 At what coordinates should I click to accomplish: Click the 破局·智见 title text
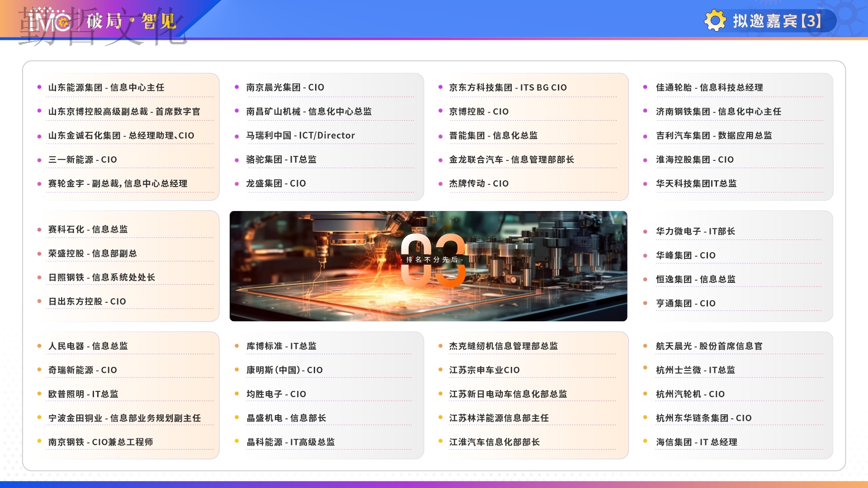(131, 21)
